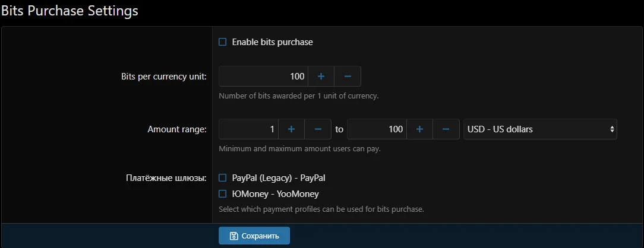Increase bits per currency unit with plus
644x248 pixels.
point(321,77)
